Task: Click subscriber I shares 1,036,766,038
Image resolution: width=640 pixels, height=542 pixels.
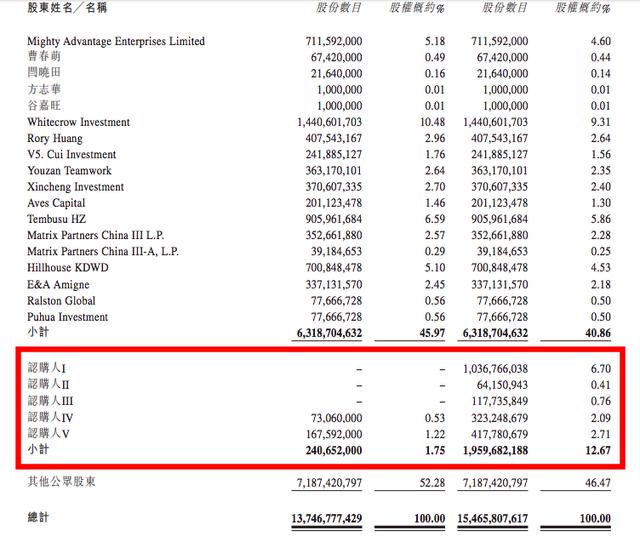Action: tap(495, 369)
